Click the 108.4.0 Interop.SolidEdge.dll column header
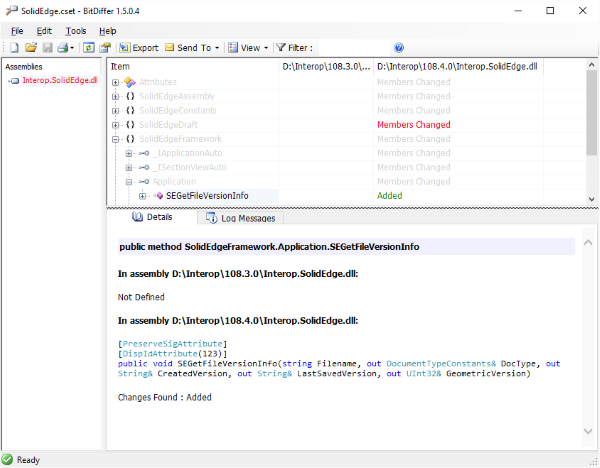The width and height of the screenshot is (600, 468). click(x=458, y=67)
